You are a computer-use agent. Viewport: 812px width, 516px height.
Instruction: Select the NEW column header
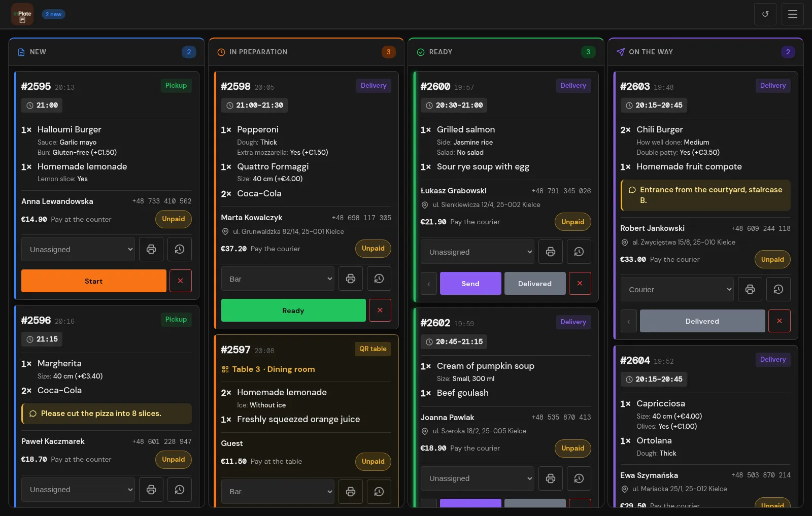click(107, 52)
